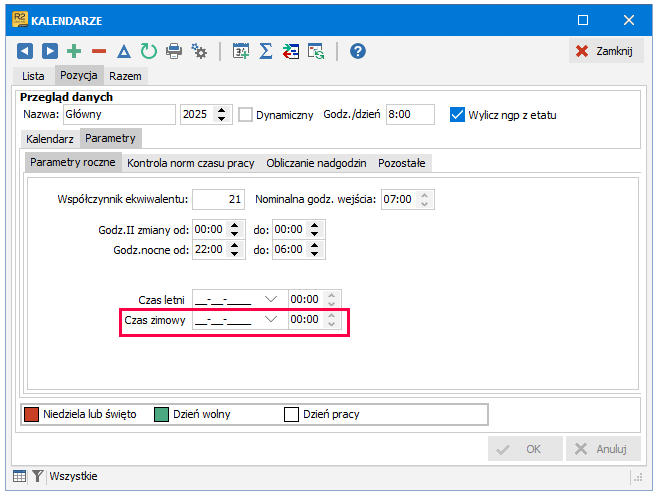This screenshot has height=499, width=663.
Task: Select the Pozostałe tab
Action: pos(402,163)
